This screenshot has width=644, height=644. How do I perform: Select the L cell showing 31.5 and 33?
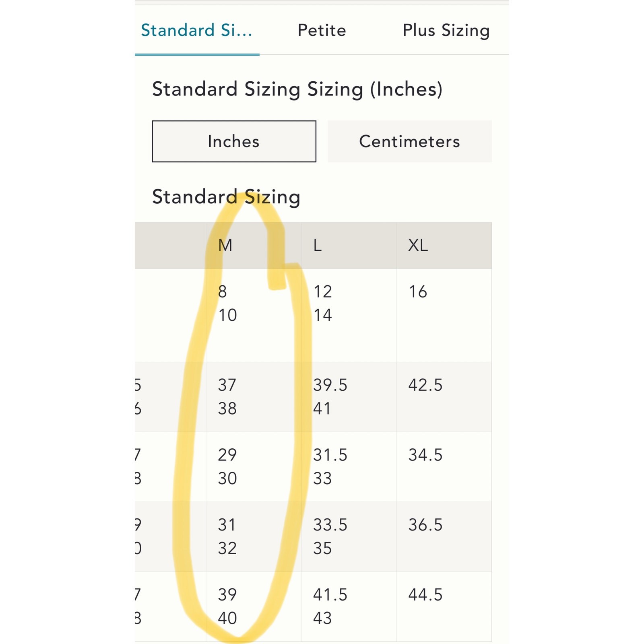point(330,466)
